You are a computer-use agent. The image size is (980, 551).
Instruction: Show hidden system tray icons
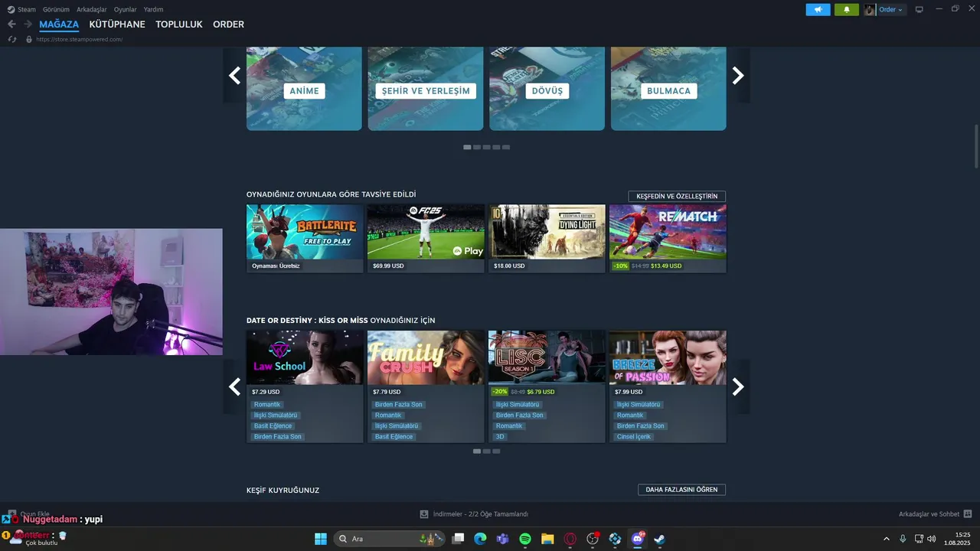[x=887, y=539]
